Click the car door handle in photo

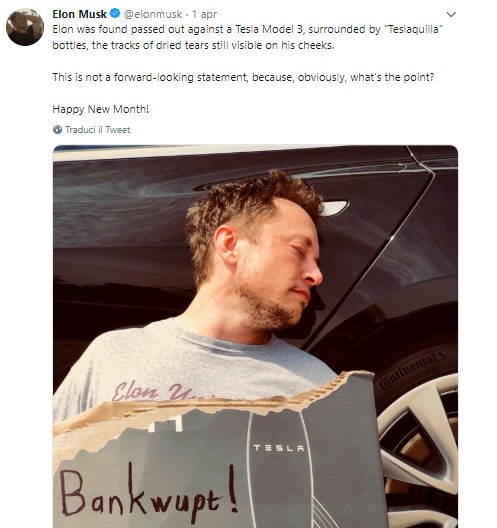(x=334, y=208)
